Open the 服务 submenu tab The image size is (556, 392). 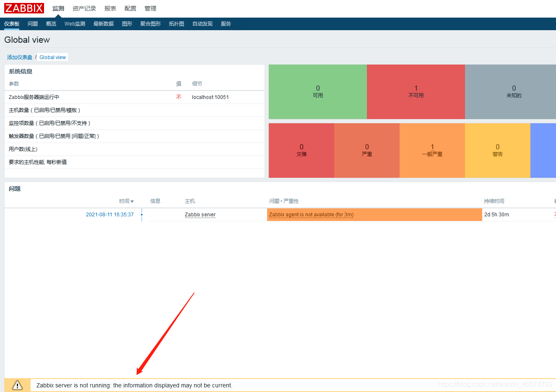pos(226,24)
